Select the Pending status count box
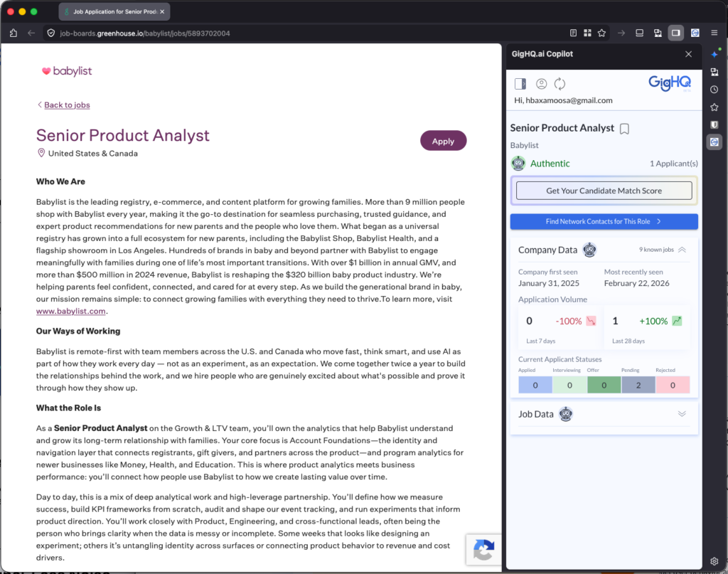Image resolution: width=728 pixels, height=574 pixels. point(638,385)
